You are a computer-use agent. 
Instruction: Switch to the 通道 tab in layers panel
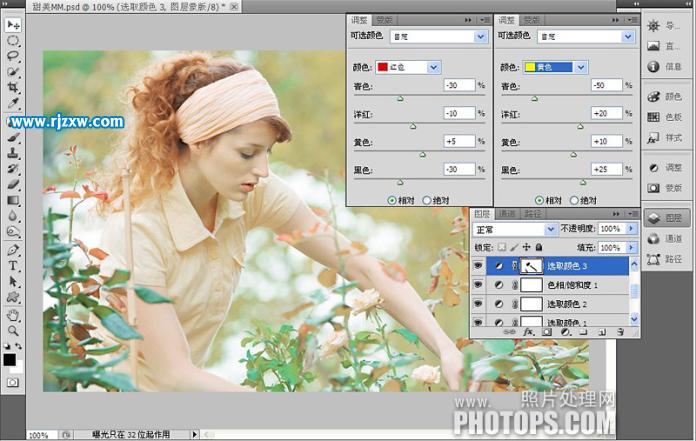[508, 214]
